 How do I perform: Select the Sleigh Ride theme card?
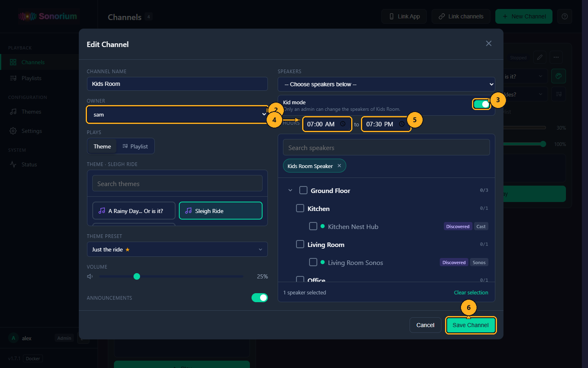(220, 211)
